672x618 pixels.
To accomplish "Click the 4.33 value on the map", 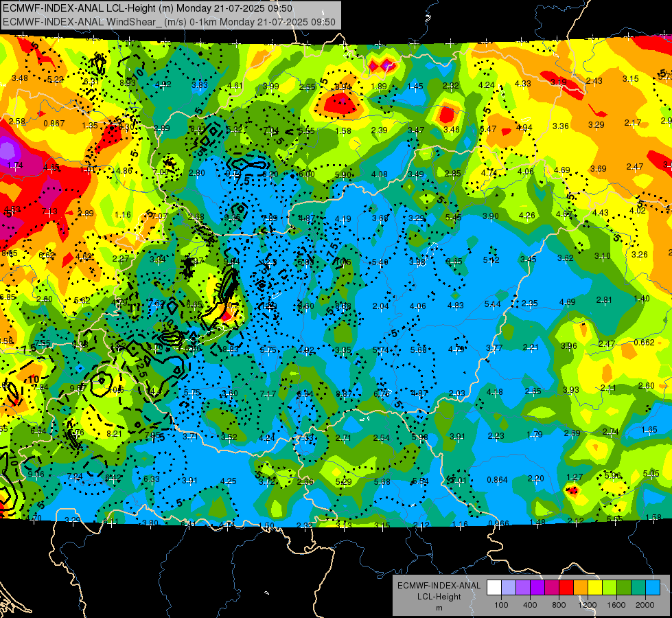I will click(522, 84).
